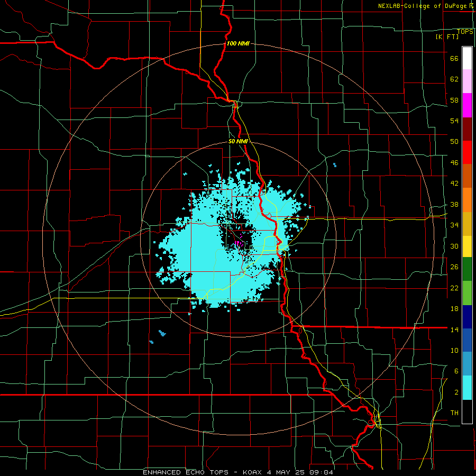Click the "50 NMI" range ring label
Image resolution: width=476 pixels, height=476 pixels.
[x=238, y=141]
